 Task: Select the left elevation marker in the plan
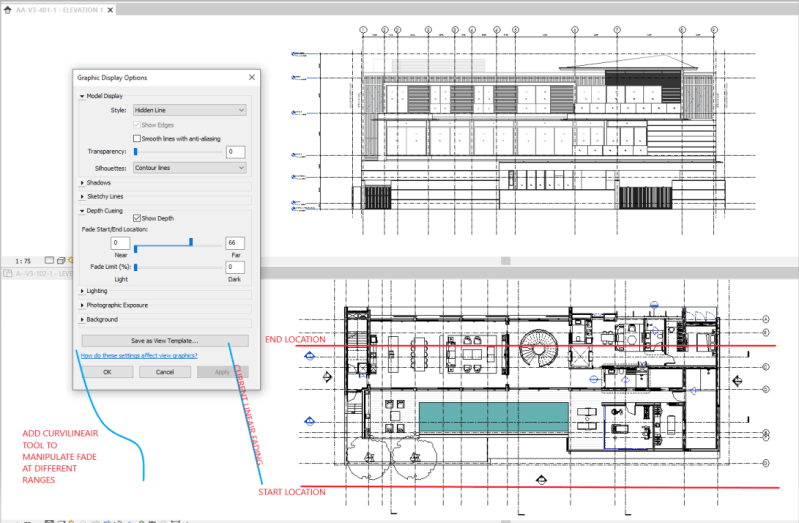click(327, 377)
